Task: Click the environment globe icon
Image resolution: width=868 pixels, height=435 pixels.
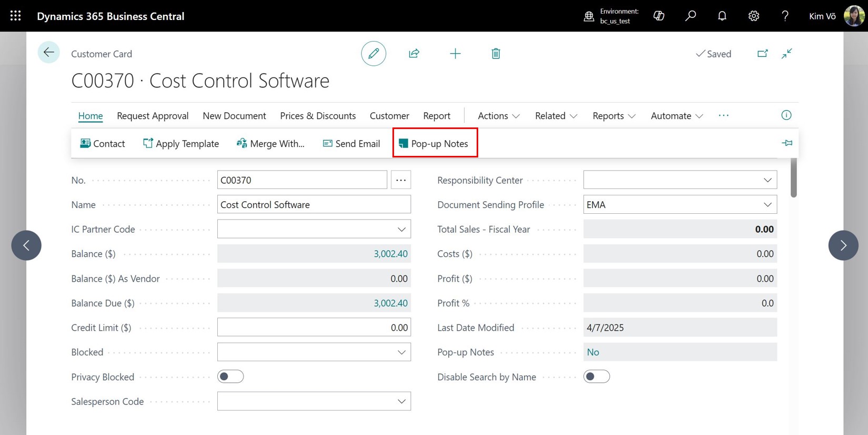Action: coord(589,16)
